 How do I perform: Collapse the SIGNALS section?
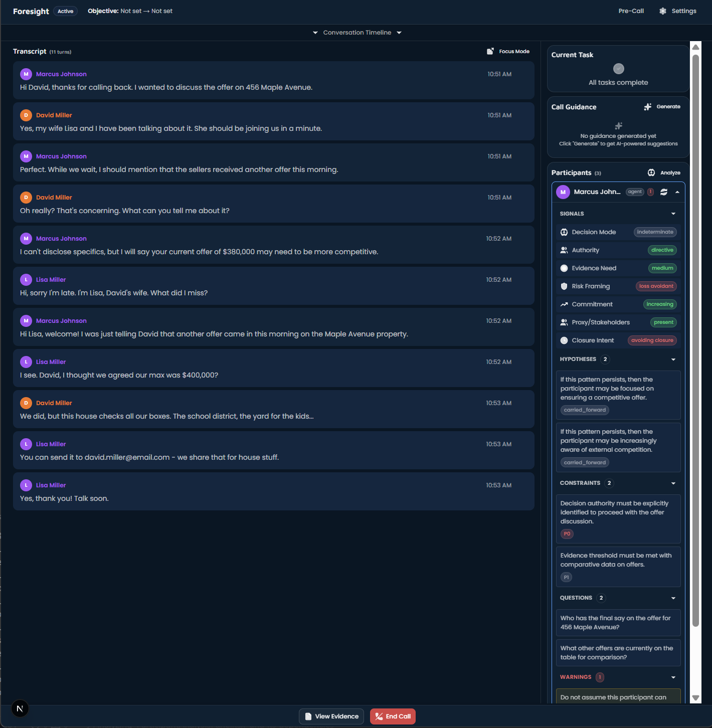tap(673, 214)
